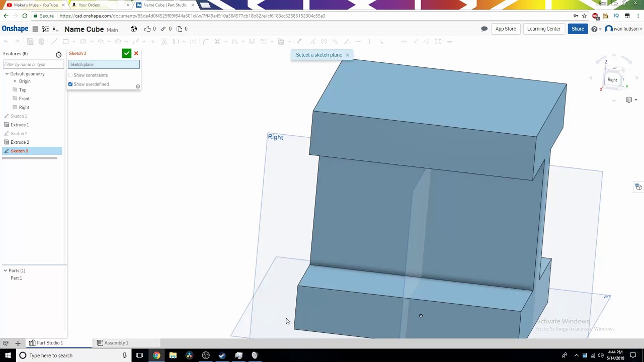The width and height of the screenshot is (644, 362).
Task: Dismiss the 'Select a sketch plane' message
Action: pos(347,55)
